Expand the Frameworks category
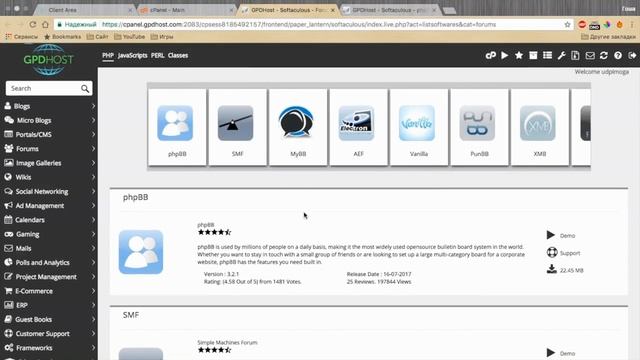 coord(49,348)
